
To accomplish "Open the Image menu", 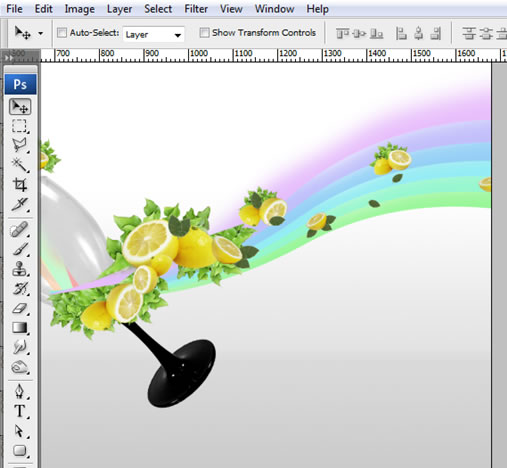I will (x=79, y=9).
